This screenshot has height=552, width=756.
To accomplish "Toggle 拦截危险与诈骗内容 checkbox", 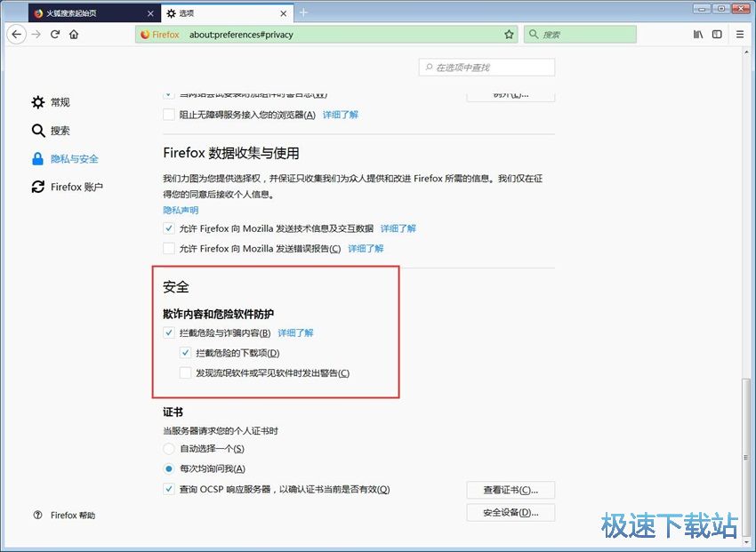I will point(169,332).
